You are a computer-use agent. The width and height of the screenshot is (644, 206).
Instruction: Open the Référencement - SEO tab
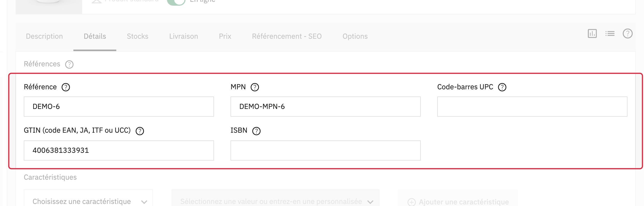coord(287,36)
